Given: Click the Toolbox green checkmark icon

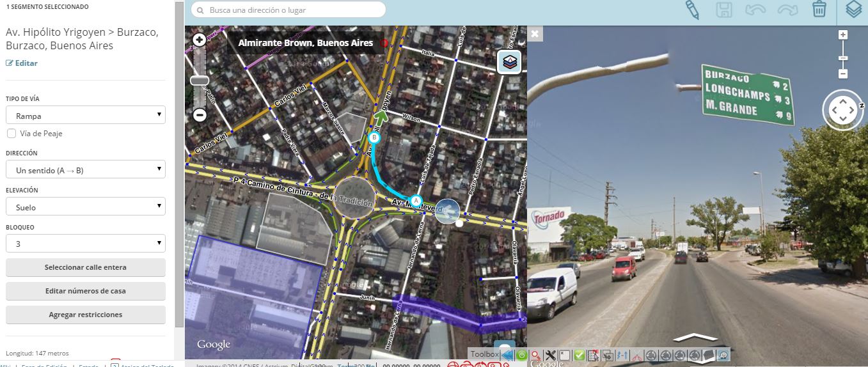Looking at the screenshot, I should 580,355.
